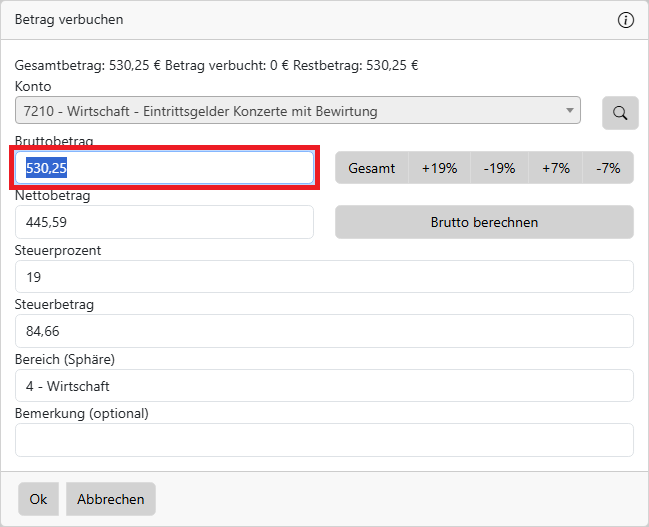Screen dimensions: 649x527
Task: Confirm the booking with Ok
Action: [38, 499]
